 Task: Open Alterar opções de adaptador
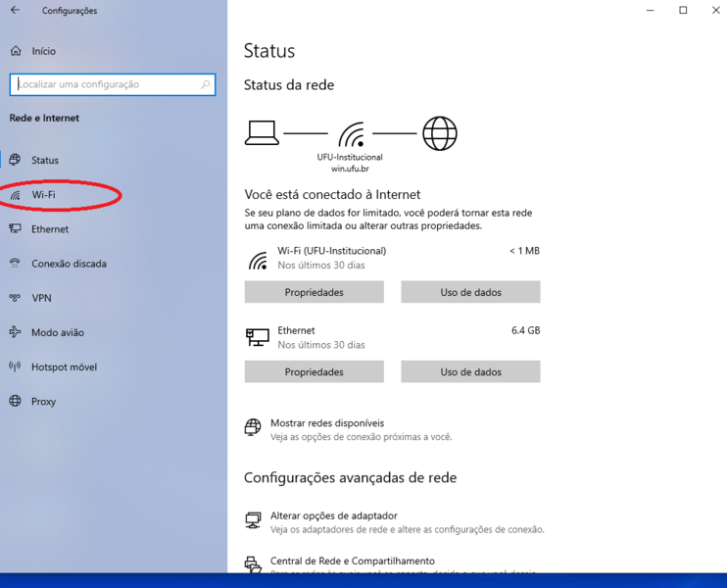333,515
